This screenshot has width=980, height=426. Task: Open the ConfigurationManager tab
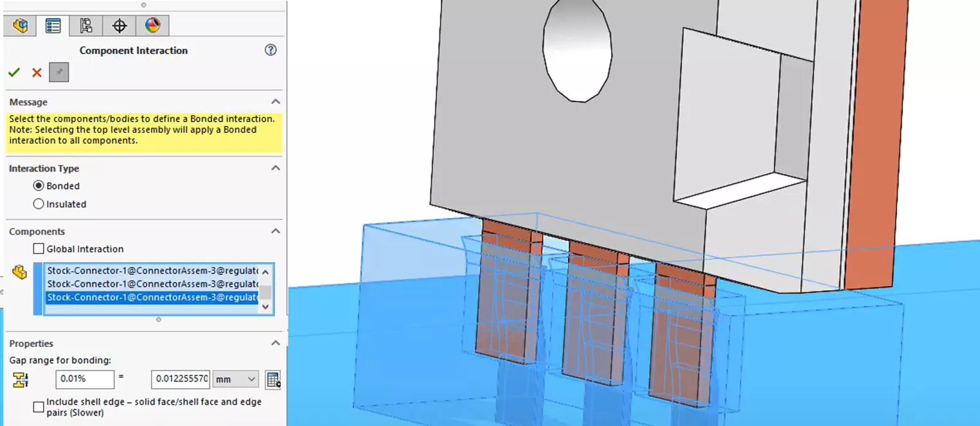85,25
